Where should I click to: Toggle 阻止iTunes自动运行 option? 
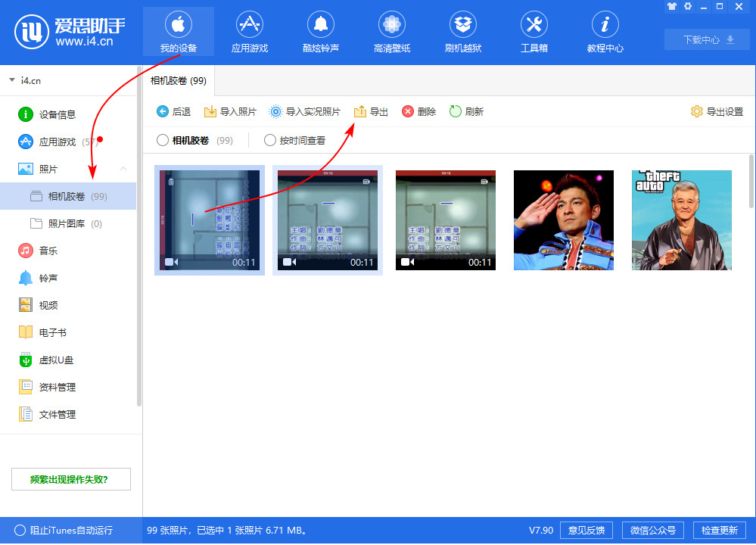point(20,530)
